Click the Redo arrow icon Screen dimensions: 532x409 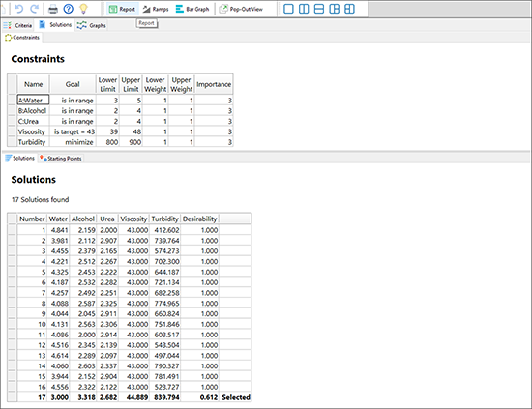click(x=34, y=9)
